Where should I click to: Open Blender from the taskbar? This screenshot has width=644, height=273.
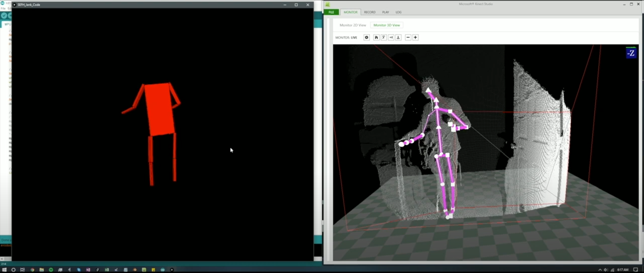coord(135,270)
